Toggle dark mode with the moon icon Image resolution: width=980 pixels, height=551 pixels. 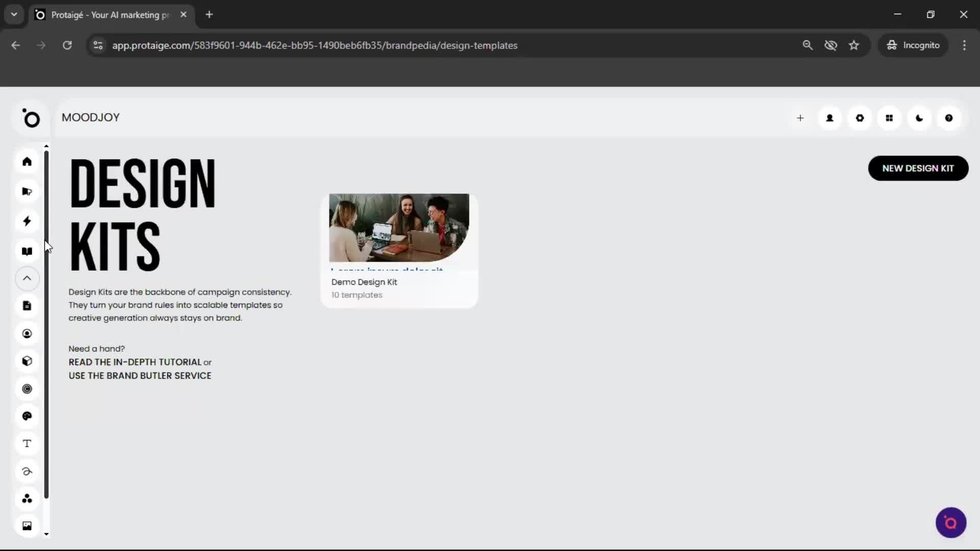point(919,118)
